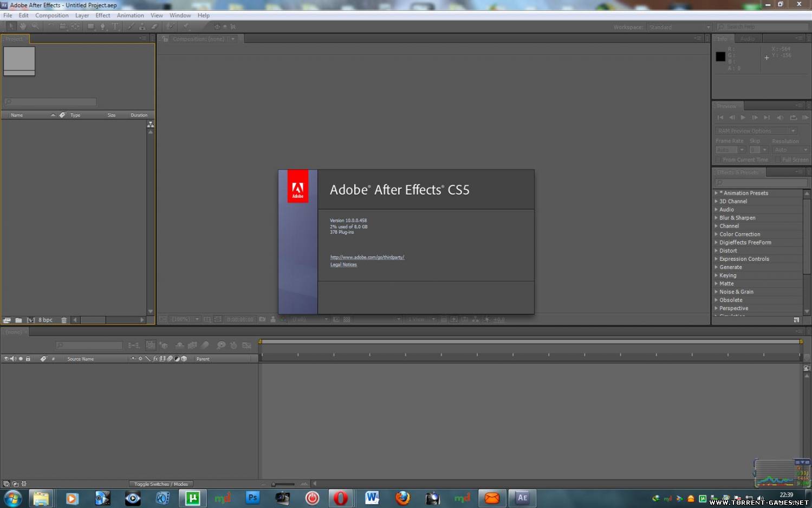Select the Horizontal Type tool
Viewport: 812px width, 508px height.
115,26
